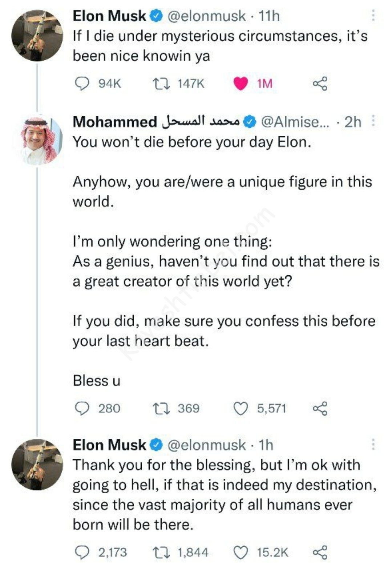Open Elon Musk's profile picture on first tweet

coord(37,36)
